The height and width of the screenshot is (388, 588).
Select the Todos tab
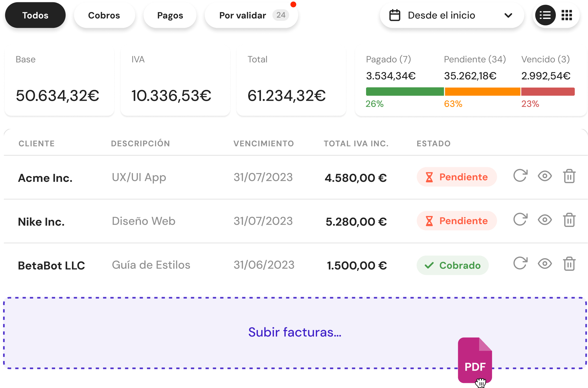35,15
